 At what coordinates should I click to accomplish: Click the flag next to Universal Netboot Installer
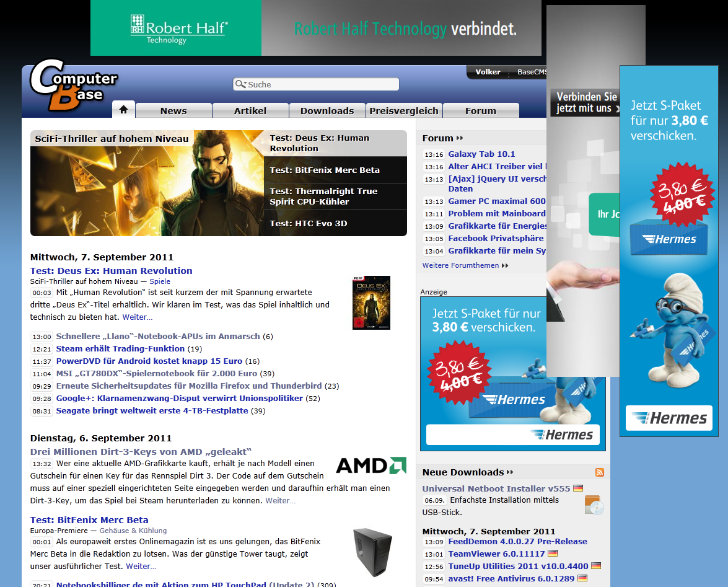pyautogui.click(x=578, y=488)
